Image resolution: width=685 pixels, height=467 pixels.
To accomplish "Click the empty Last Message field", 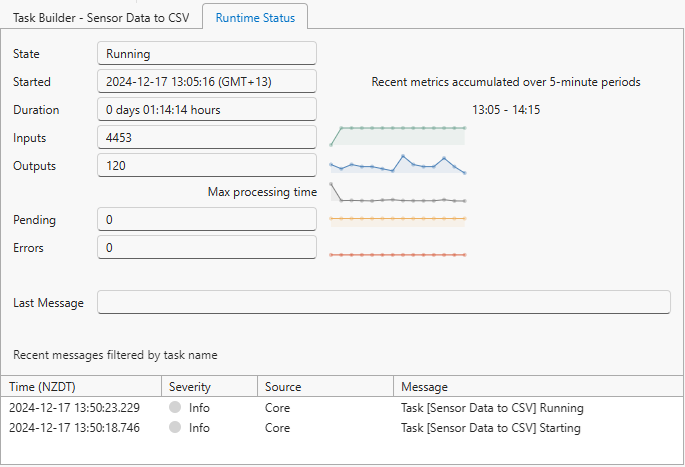I will (384, 302).
